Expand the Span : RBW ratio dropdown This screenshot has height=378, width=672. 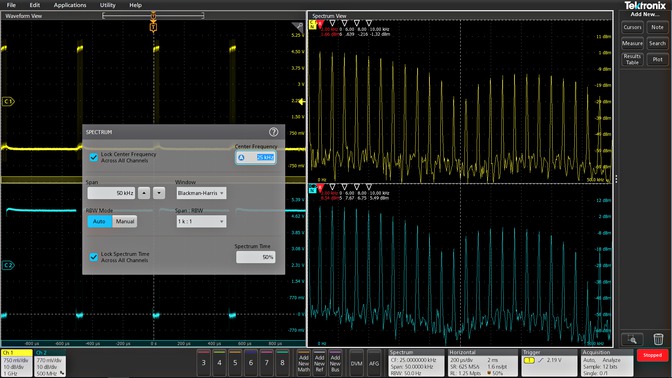point(201,222)
